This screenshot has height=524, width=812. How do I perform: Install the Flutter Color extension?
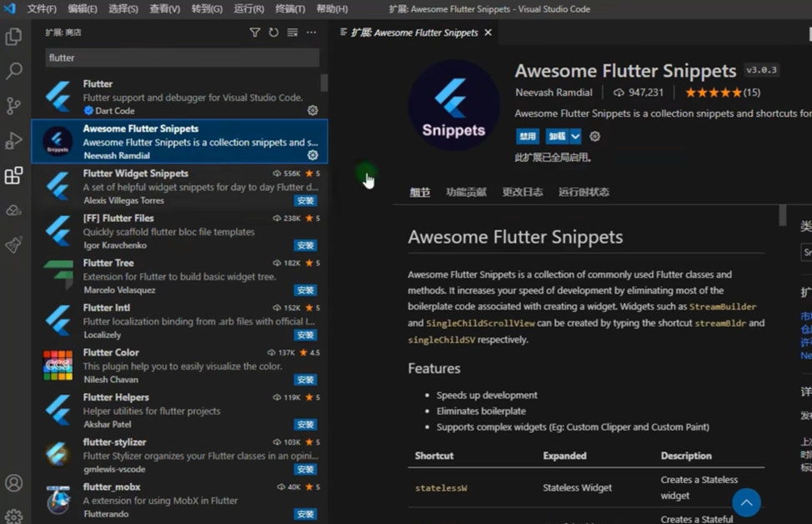[x=305, y=380]
